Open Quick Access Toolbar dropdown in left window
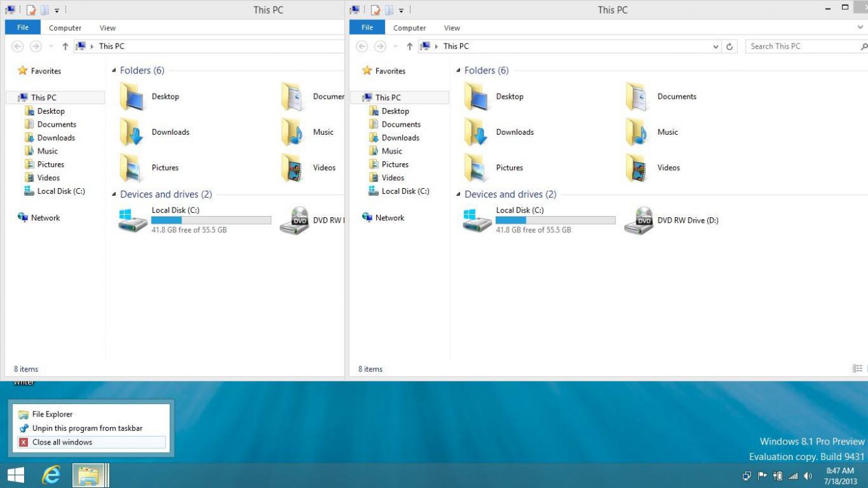Image resolution: width=868 pixels, height=488 pixels. coord(57,10)
